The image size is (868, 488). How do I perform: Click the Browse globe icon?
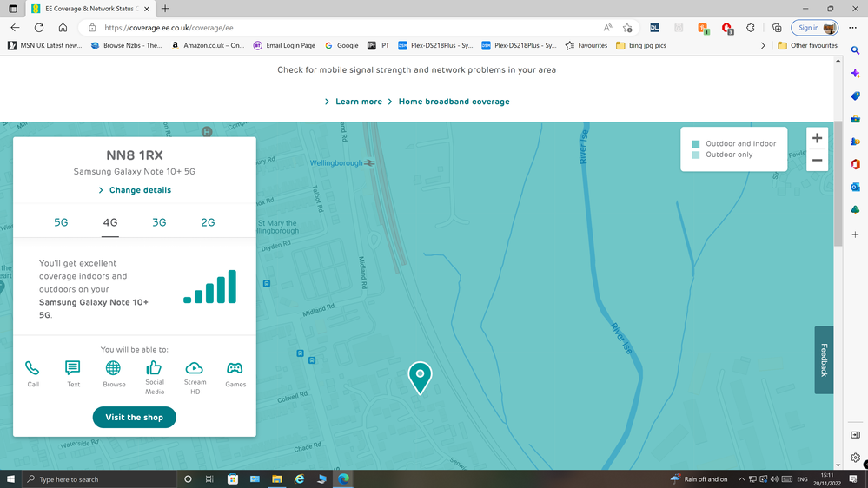(113, 368)
